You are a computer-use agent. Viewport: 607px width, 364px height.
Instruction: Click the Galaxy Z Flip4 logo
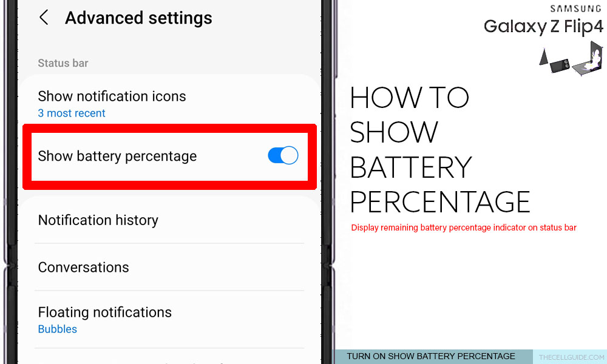click(543, 26)
